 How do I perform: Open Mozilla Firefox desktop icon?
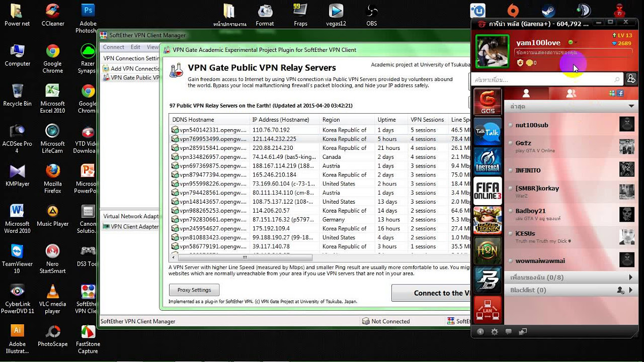point(52,178)
